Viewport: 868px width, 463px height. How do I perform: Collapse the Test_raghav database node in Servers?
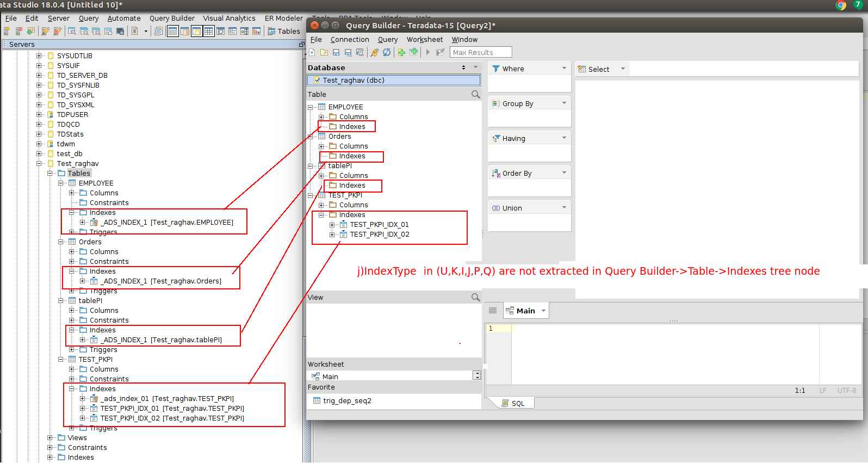pyautogui.click(x=39, y=163)
